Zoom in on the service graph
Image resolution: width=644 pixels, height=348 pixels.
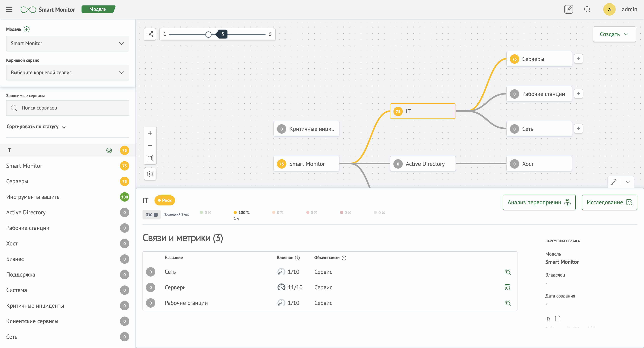pos(150,133)
